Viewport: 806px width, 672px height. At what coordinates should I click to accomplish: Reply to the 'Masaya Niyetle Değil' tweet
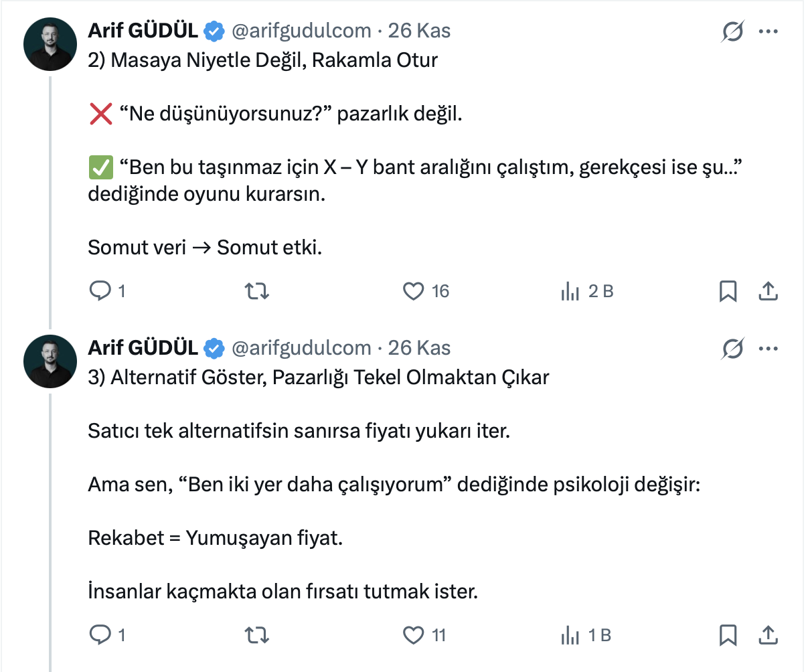click(x=100, y=291)
